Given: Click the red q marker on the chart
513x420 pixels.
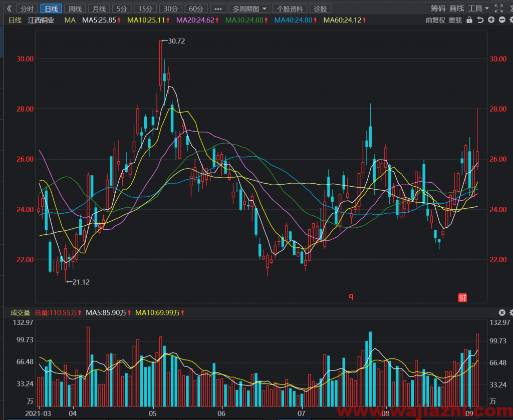Looking at the screenshot, I should [351, 296].
